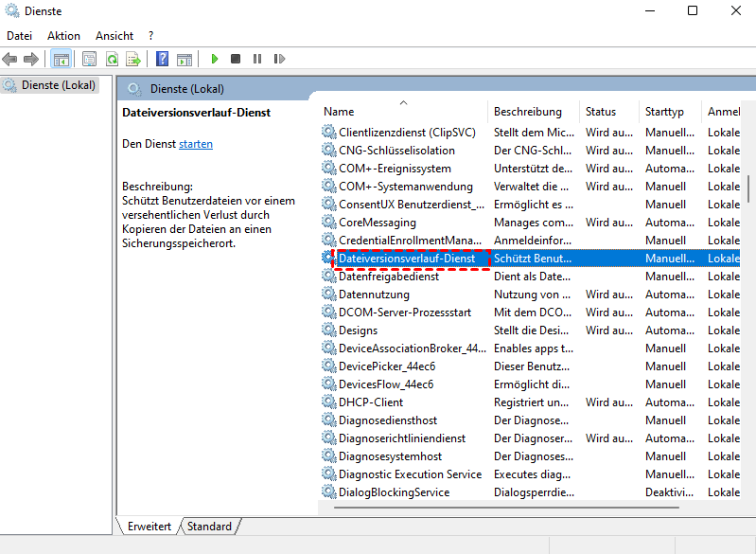Click the export list toolbar icon

point(133,59)
